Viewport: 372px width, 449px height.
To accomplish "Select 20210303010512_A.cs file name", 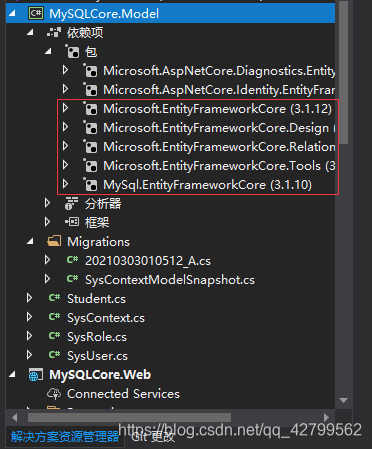I will [x=148, y=261].
